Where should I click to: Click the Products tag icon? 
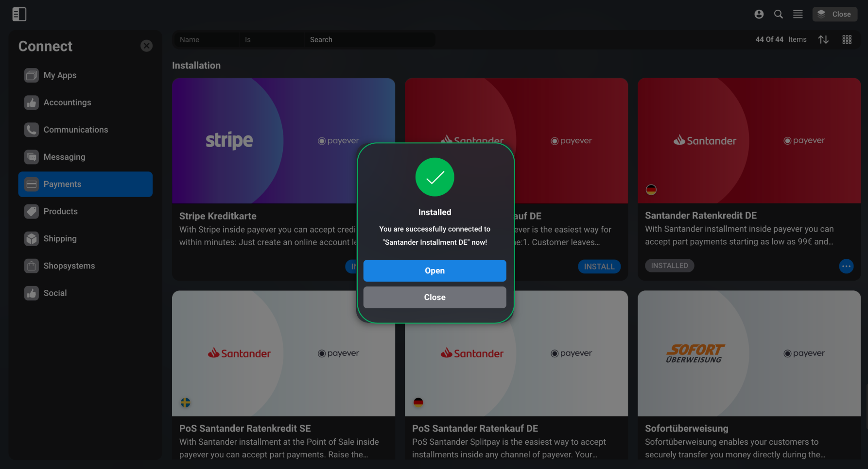(x=32, y=211)
